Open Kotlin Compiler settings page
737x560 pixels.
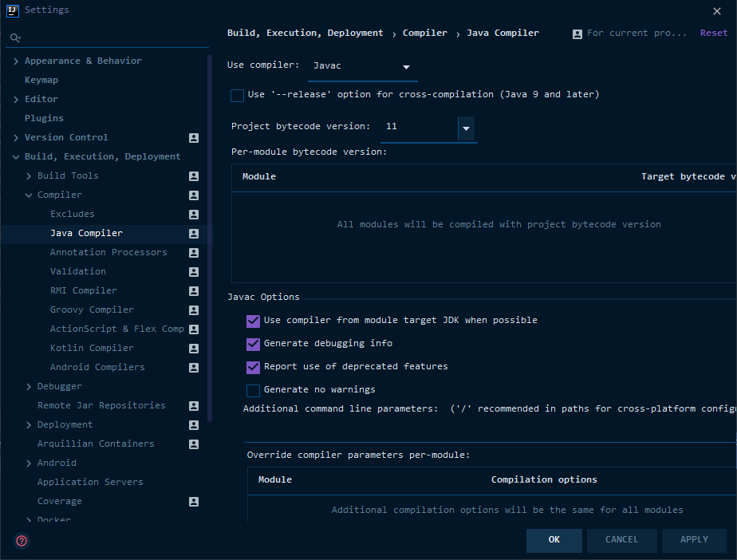click(x=92, y=349)
